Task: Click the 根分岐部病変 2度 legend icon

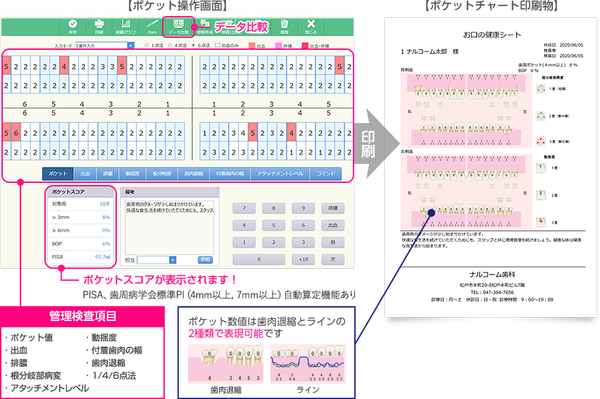Action: coord(540,115)
